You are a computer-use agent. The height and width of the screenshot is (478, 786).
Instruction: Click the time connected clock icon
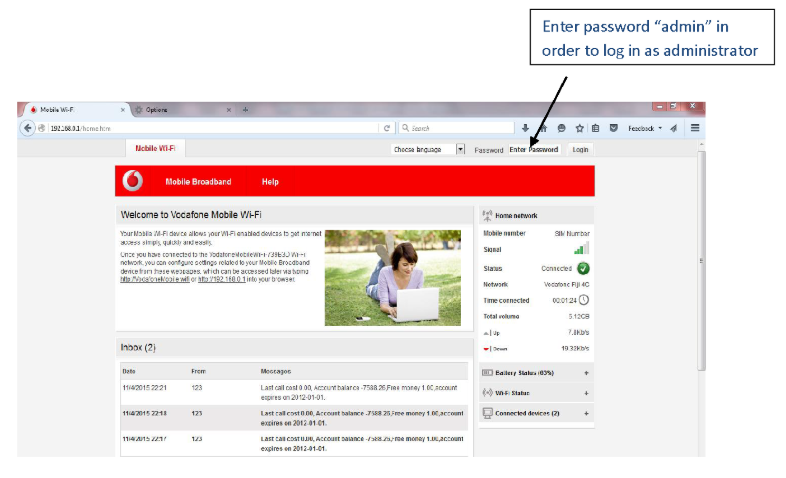[584, 300]
